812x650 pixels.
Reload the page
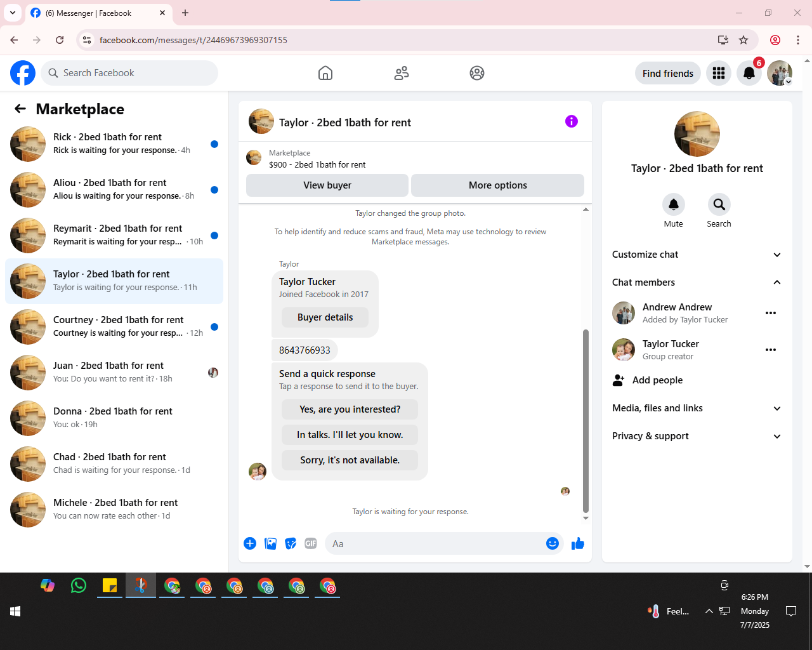[x=60, y=40]
